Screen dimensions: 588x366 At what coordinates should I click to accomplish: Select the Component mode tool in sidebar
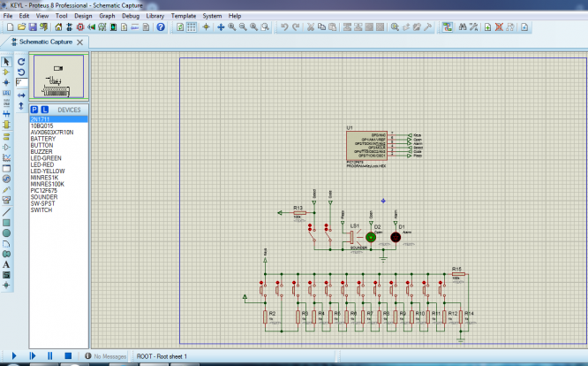[x=7, y=72]
